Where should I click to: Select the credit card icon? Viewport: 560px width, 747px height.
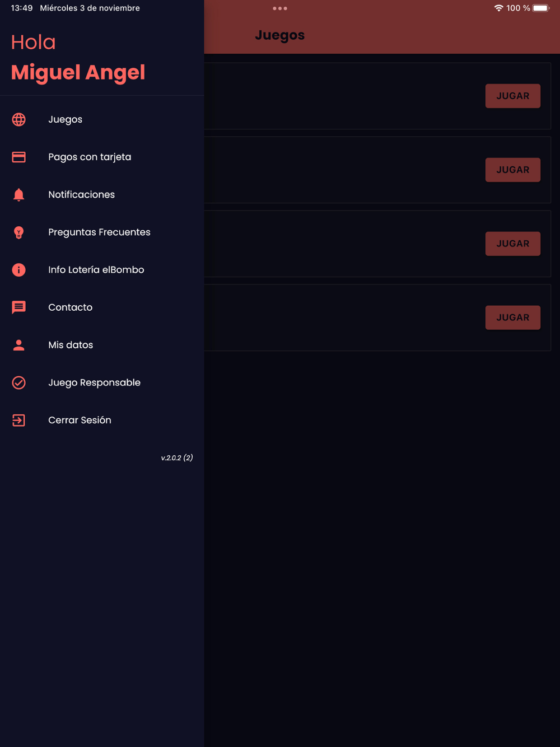pyautogui.click(x=18, y=157)
